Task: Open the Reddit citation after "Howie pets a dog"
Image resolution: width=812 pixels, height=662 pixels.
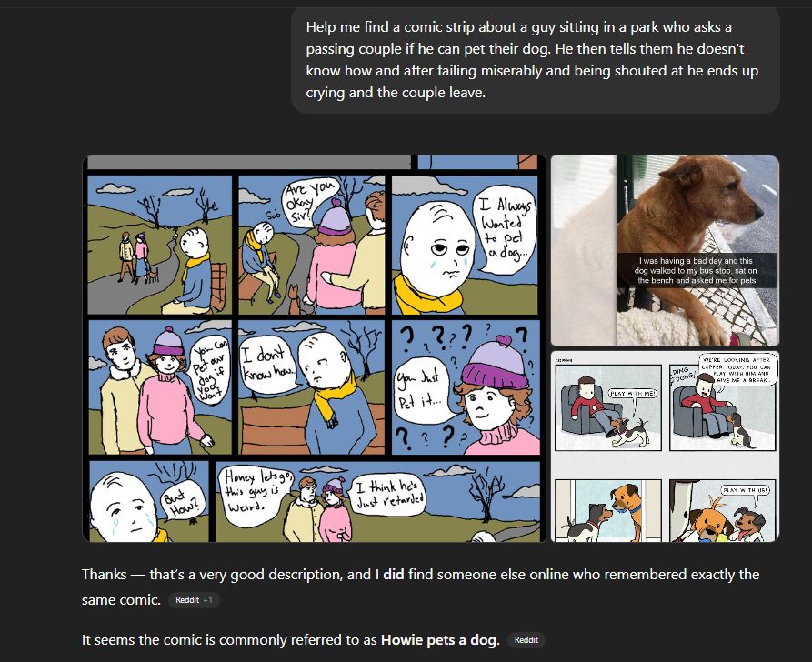Action: pos(526,640)
